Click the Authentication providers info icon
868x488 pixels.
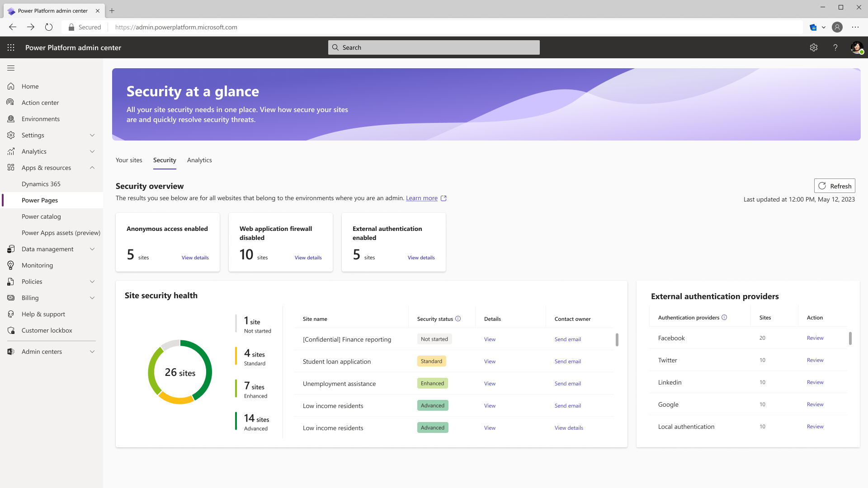tap(724, 317)
